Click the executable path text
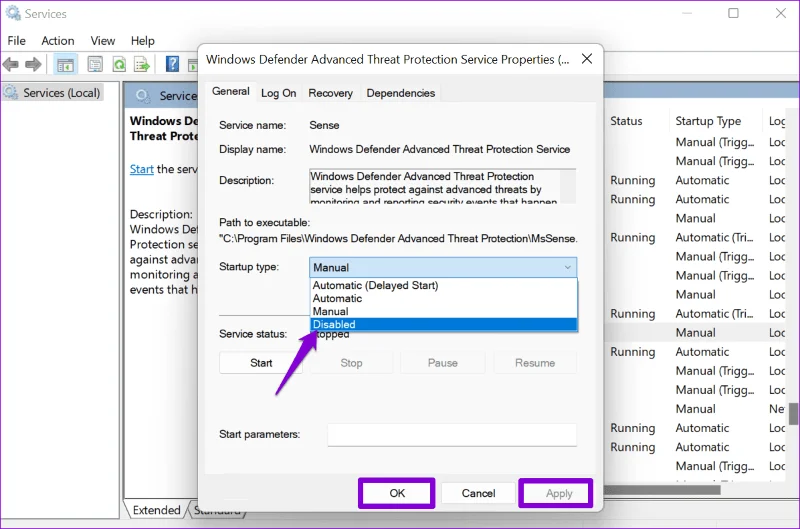Viewport: 800px width, 529px height. tap(398, 239)
